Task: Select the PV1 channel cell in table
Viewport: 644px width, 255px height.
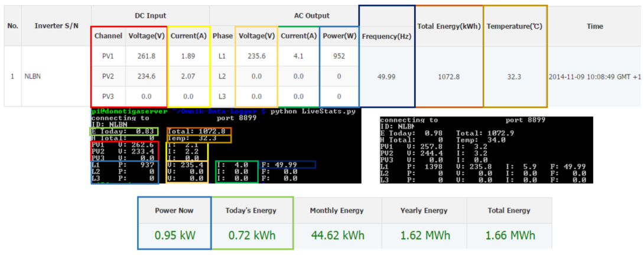Action: pyautogui.click(x=108, y=56)
